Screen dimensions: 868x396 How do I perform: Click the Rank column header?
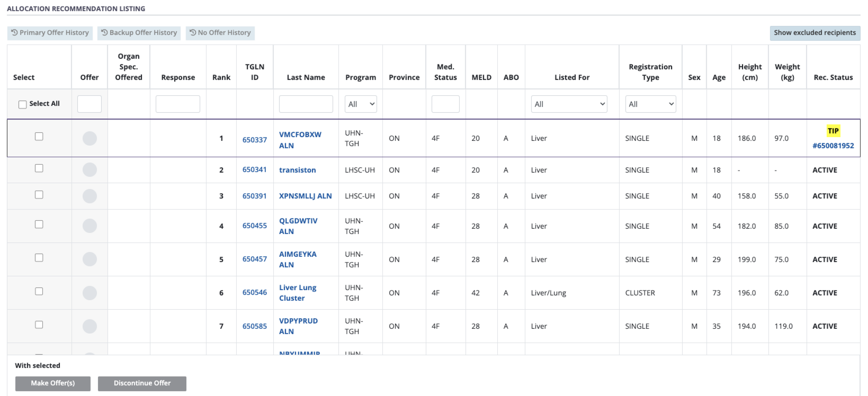pyautogui.click(x=221, y=78)
